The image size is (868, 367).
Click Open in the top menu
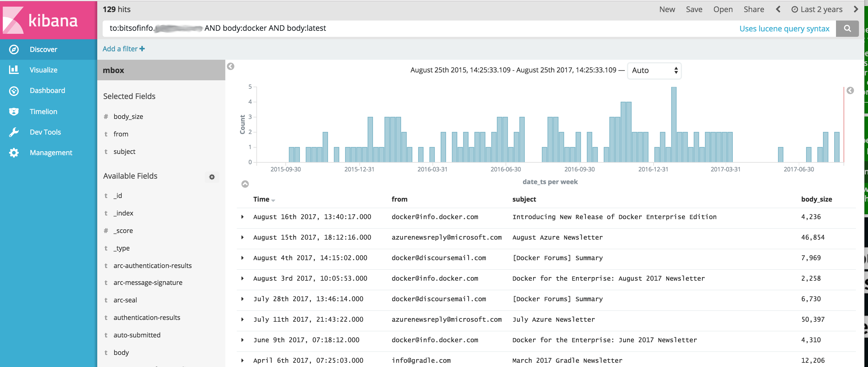pyautogui.click(x=723, y=9)
